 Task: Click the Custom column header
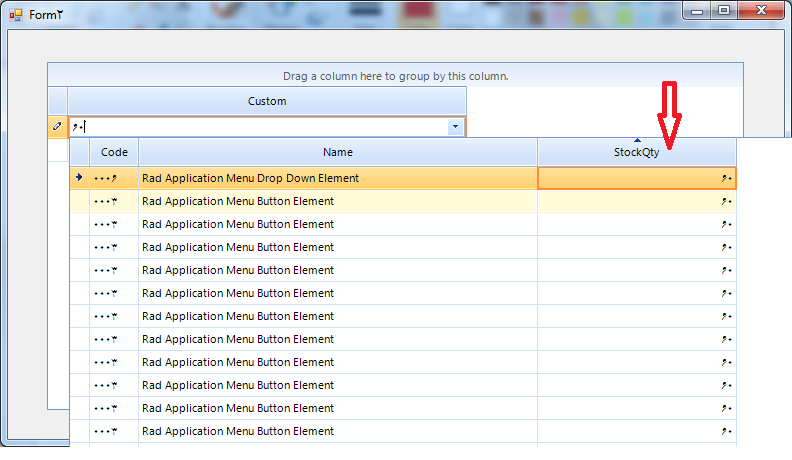click(267, 101)
